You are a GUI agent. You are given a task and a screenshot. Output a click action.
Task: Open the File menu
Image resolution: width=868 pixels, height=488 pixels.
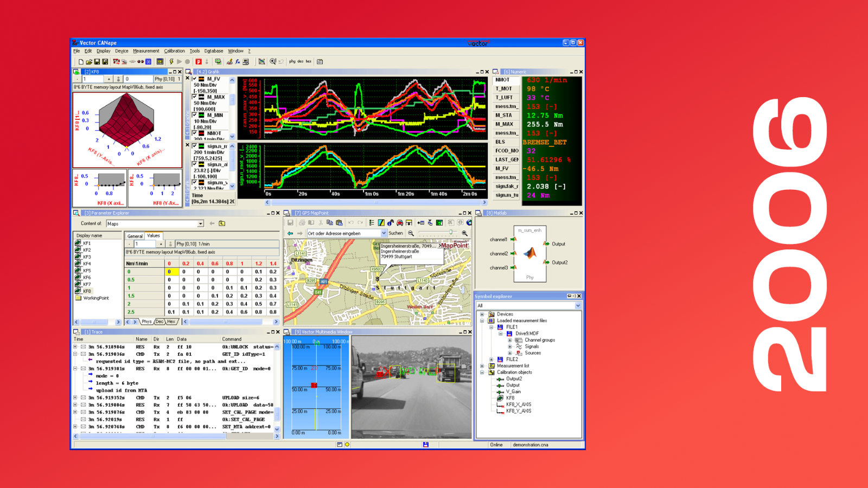pos(76,51)
